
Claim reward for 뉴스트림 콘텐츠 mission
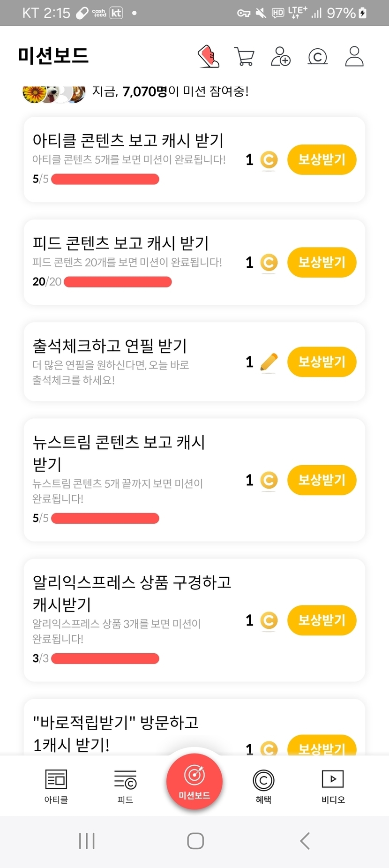coord(322,480)
